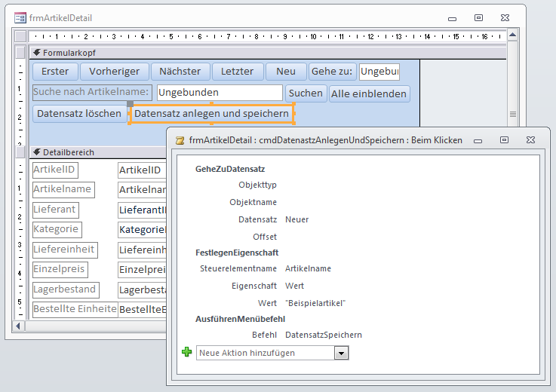Click the "Beispielartikel" value
The height and width of the screenshot is (392, 556).
coord(315,303)
